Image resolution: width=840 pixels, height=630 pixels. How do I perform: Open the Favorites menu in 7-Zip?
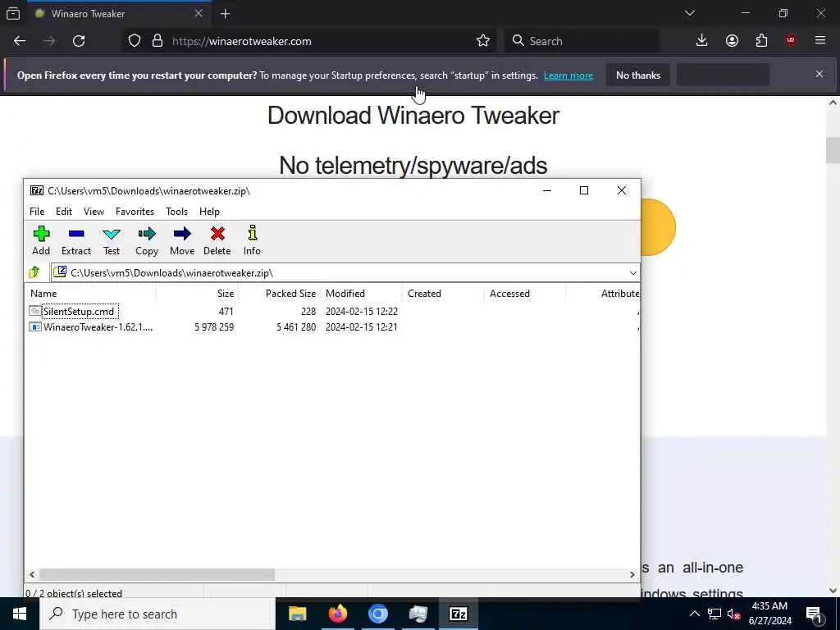pyautogui.click(x=135, y=212)
